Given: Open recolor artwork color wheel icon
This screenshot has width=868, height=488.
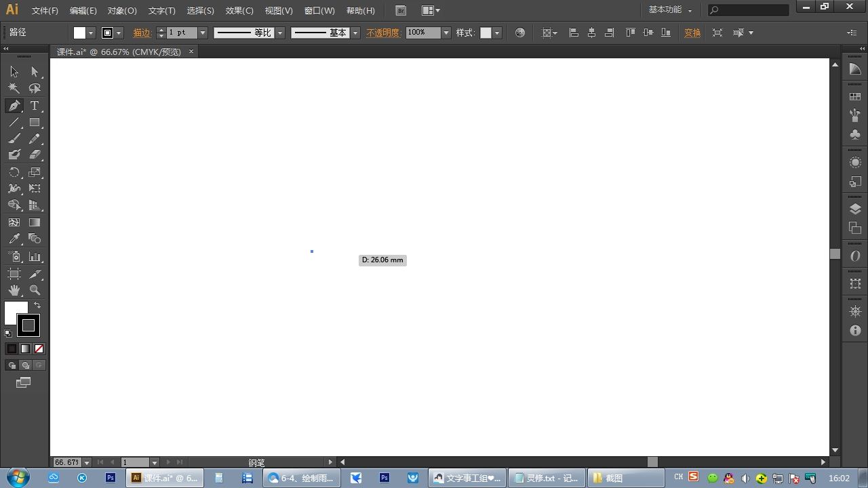Looking at the screenshot, I should coord(520,33).
